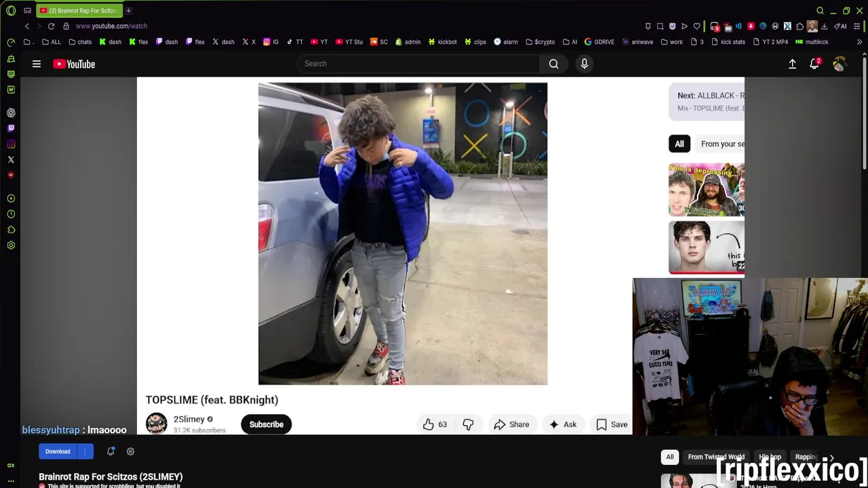Screen dimensions: 868x488
Task: Dislike the TOPSLIME video
Action: pyautogui.click(x=469, y=424)
